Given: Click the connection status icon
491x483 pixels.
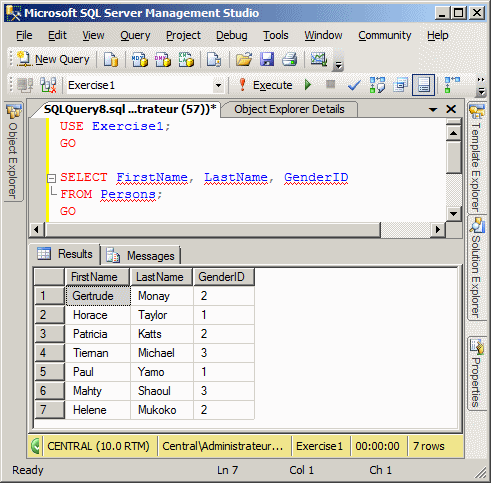Looking at the screenshot, I should click(36, 446).
